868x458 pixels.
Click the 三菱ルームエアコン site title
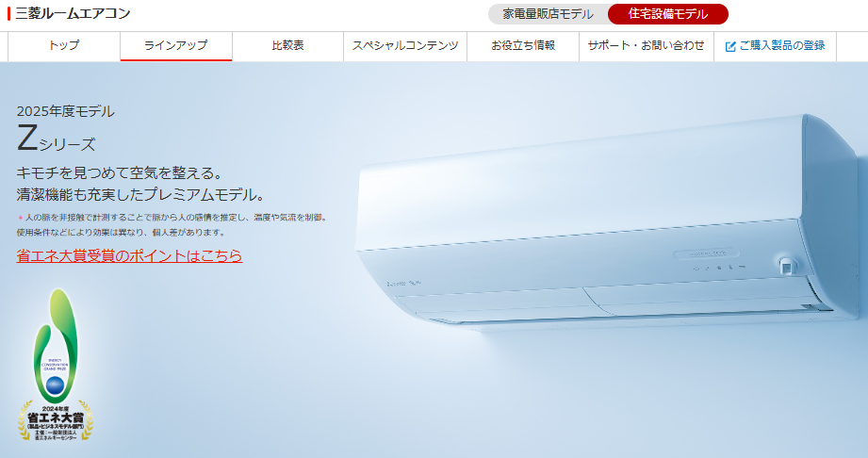pos(73,13)
